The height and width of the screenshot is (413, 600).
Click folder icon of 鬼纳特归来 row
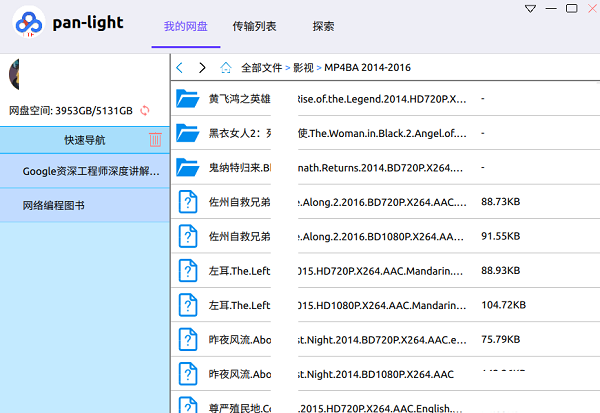click(x=188, y=167)
